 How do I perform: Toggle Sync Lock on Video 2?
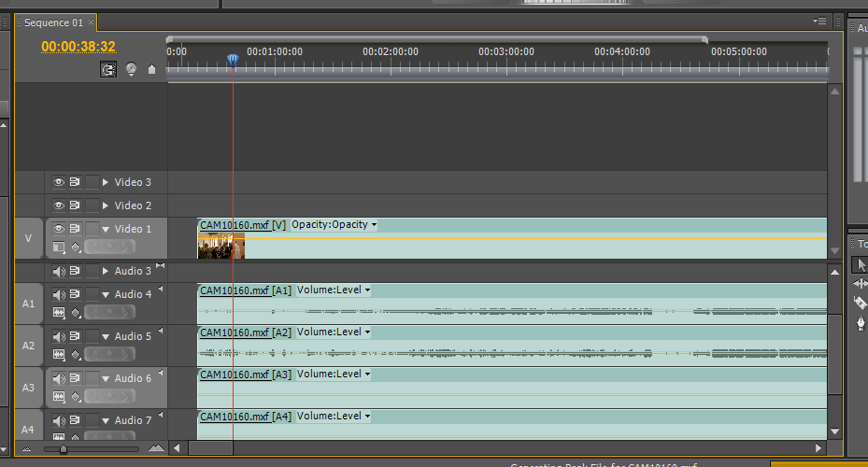click(x=75, y=205)
